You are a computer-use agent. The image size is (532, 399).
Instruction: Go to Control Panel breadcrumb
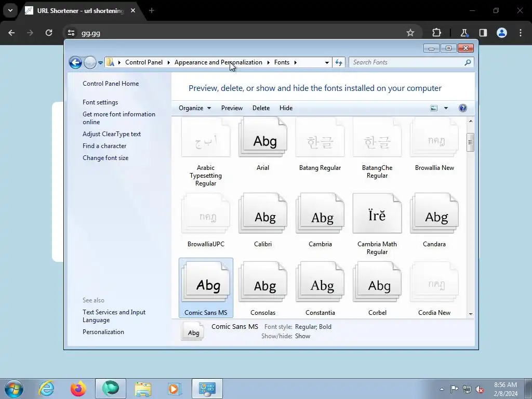(144, 62)
